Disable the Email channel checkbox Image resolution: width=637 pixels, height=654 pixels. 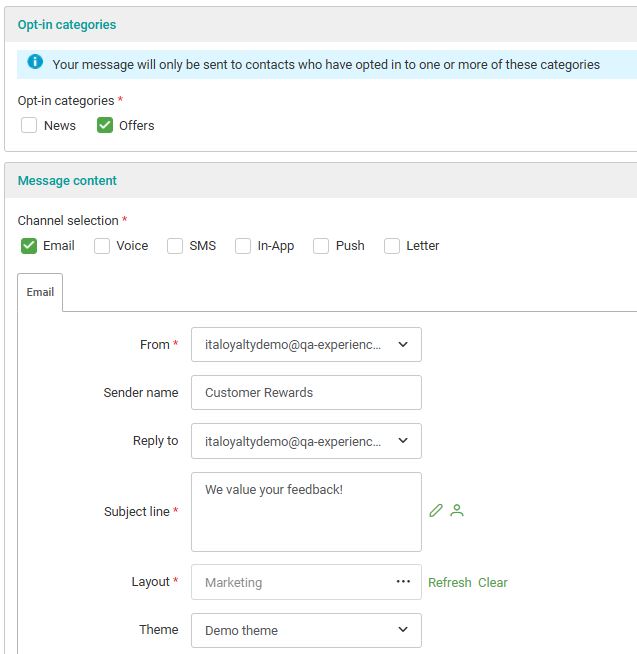point(30,246)
